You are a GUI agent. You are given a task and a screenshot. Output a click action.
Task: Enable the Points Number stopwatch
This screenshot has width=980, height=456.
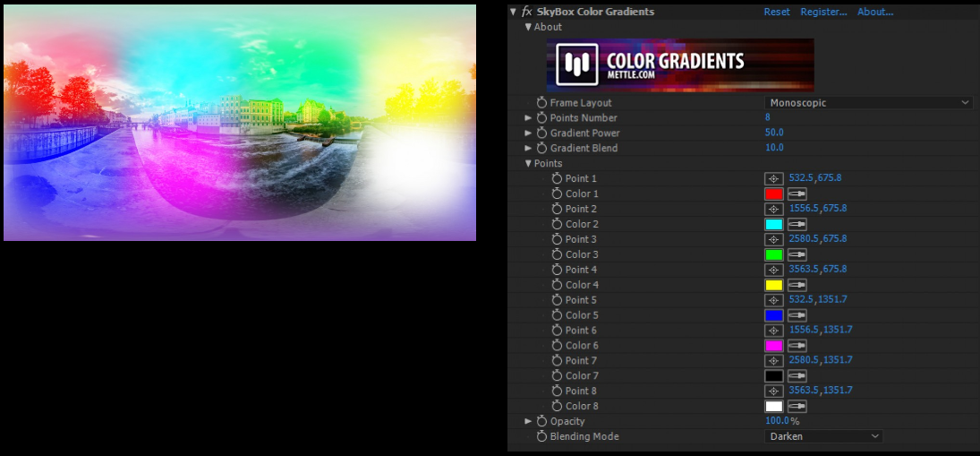coord(541,117)
